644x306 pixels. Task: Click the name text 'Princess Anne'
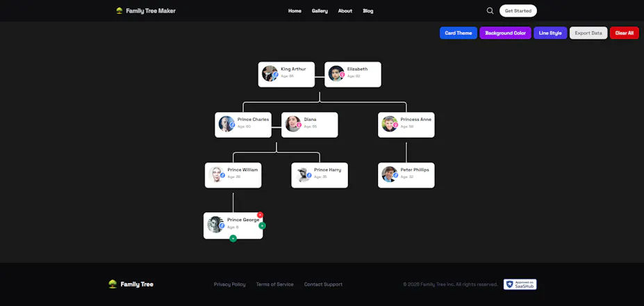(x=416, y=120)
